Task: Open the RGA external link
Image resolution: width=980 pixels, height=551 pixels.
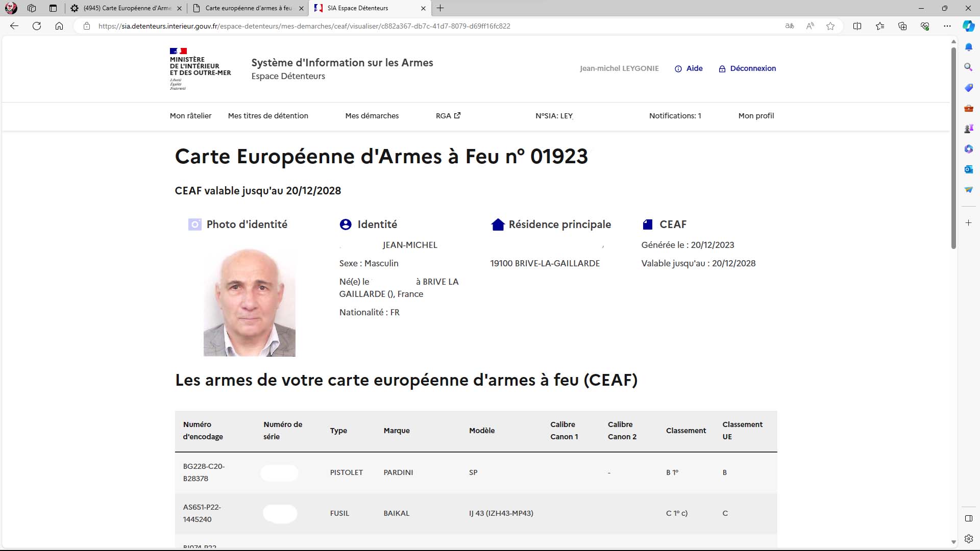Action: [448, 116]
